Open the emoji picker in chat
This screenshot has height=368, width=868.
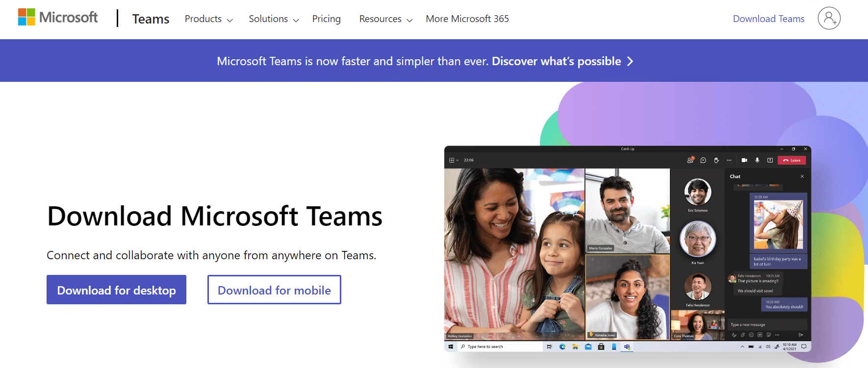pyautogui.click(x=751, y=335)
